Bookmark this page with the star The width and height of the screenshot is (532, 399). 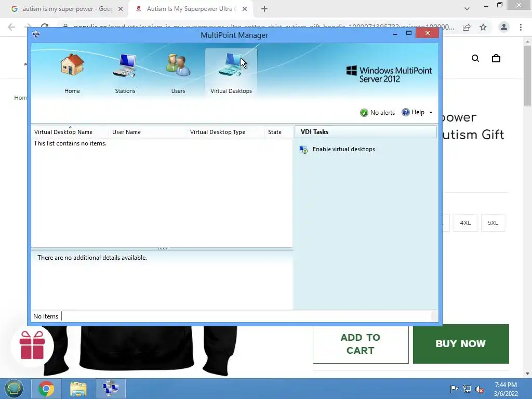(483, 27)
